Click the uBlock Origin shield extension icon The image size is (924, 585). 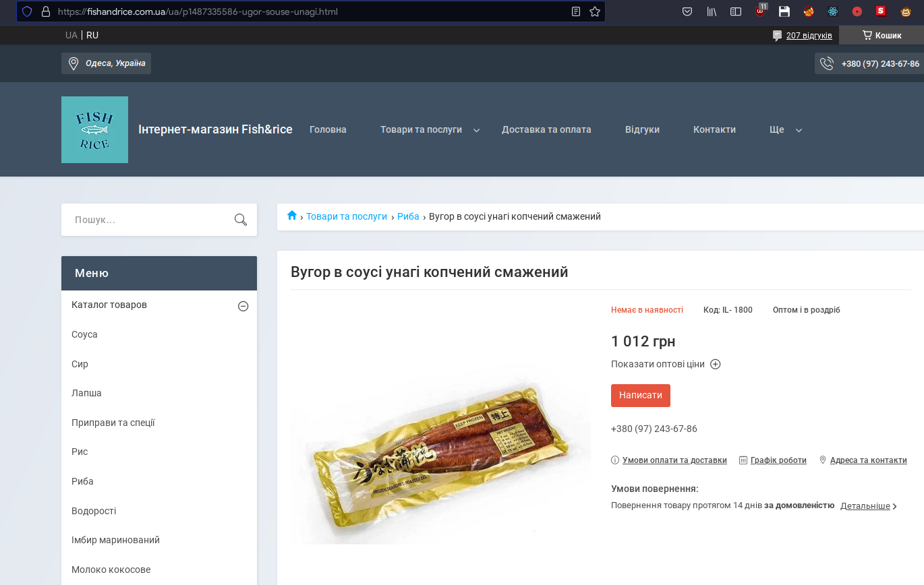click(761, 11)
